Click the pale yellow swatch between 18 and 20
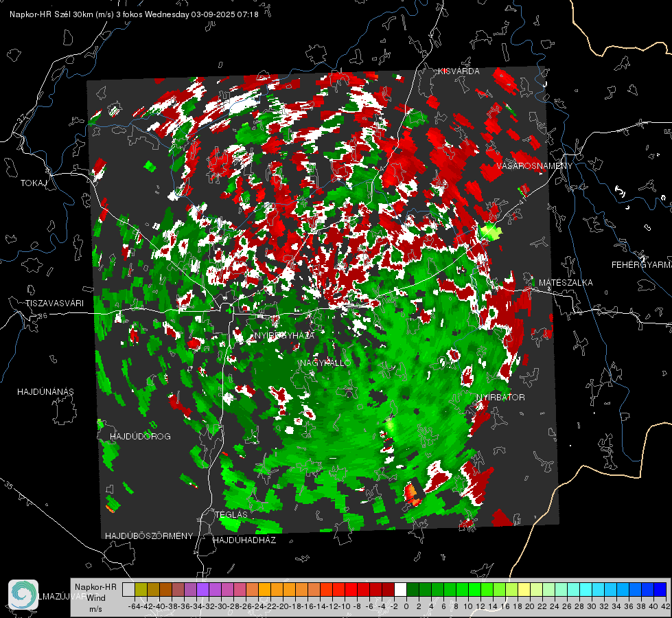 coord(524,590)
